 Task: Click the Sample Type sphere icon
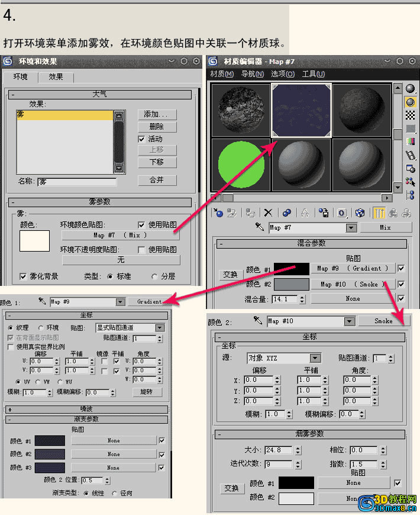coord(410,89)
